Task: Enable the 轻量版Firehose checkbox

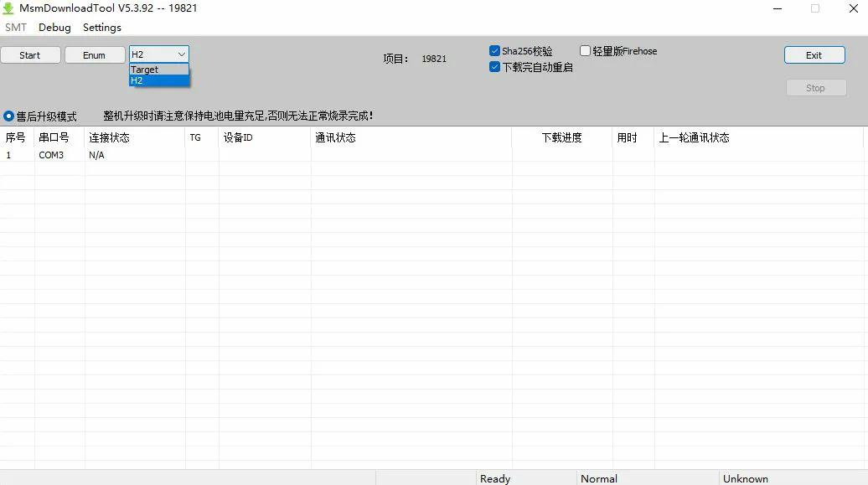Action: click(584, 50)
